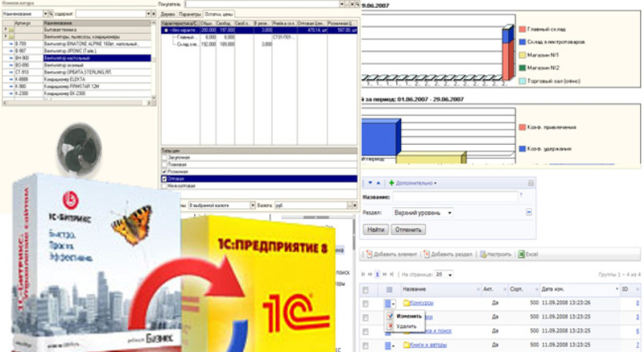Click the Изменить edit icon in context menu
The image size is (644, 352).
coord(390,316)
